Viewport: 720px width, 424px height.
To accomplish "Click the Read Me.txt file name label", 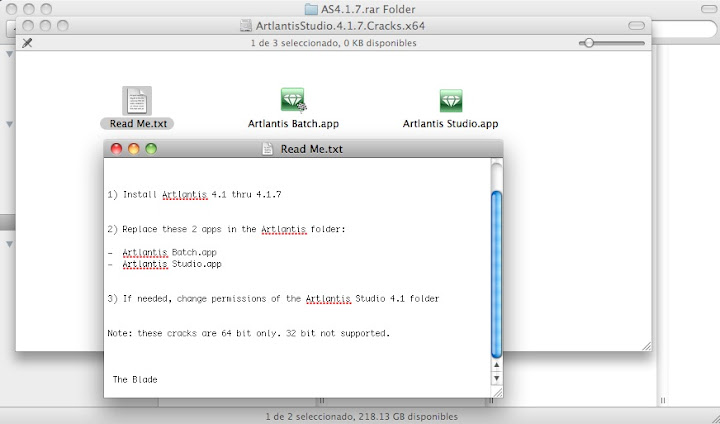I will point(137,124).
